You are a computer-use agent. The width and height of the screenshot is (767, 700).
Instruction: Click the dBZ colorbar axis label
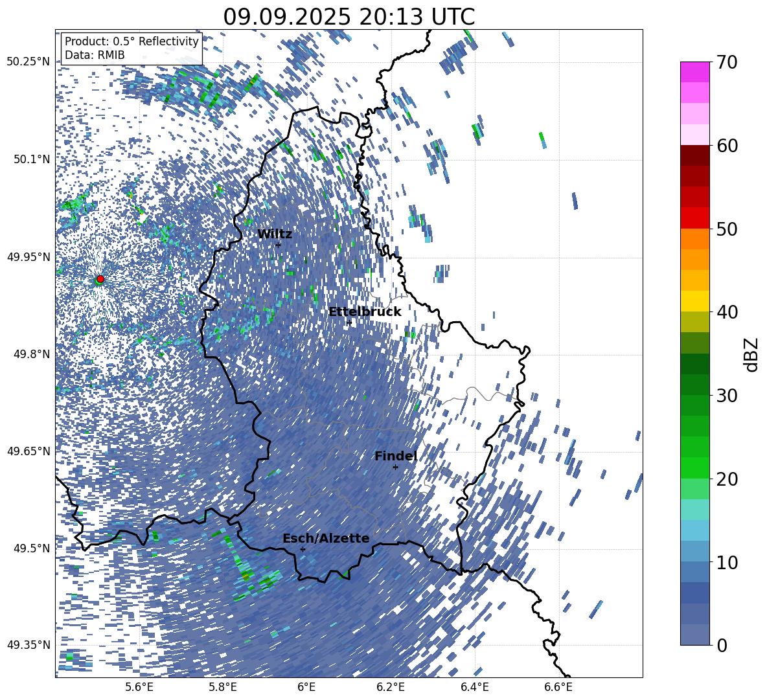752,354
